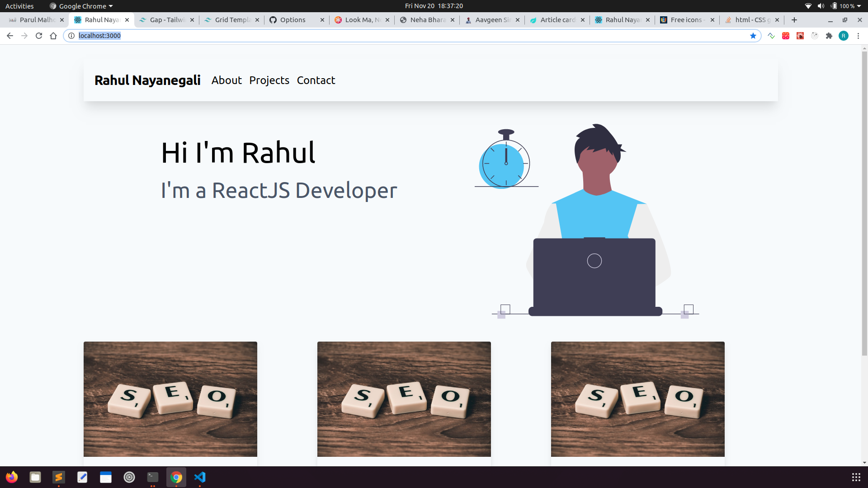The width and height of the screenshot is (868, 488).
Task: Open the new tab plus button
Action: coord(794,20)
